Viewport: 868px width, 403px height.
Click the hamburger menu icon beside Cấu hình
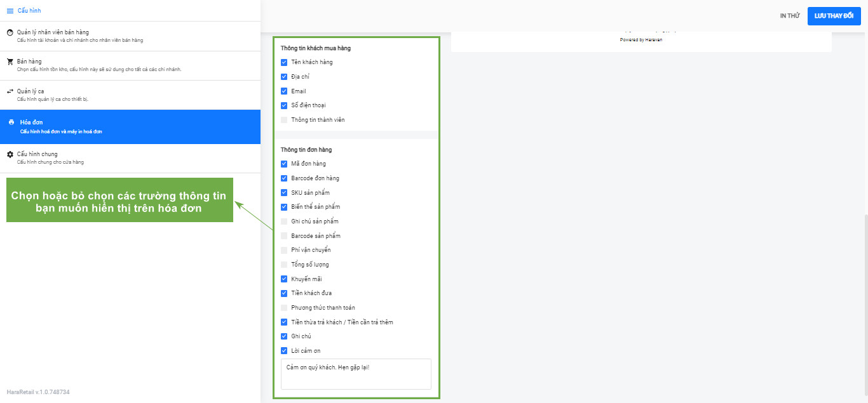click(10, 11)
